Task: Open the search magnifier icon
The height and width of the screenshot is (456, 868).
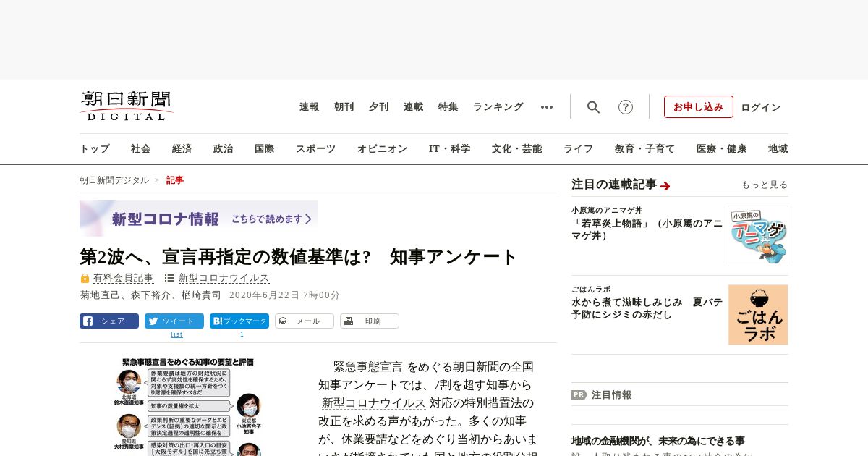Action: pyautogui.click(x=593, y=107)
